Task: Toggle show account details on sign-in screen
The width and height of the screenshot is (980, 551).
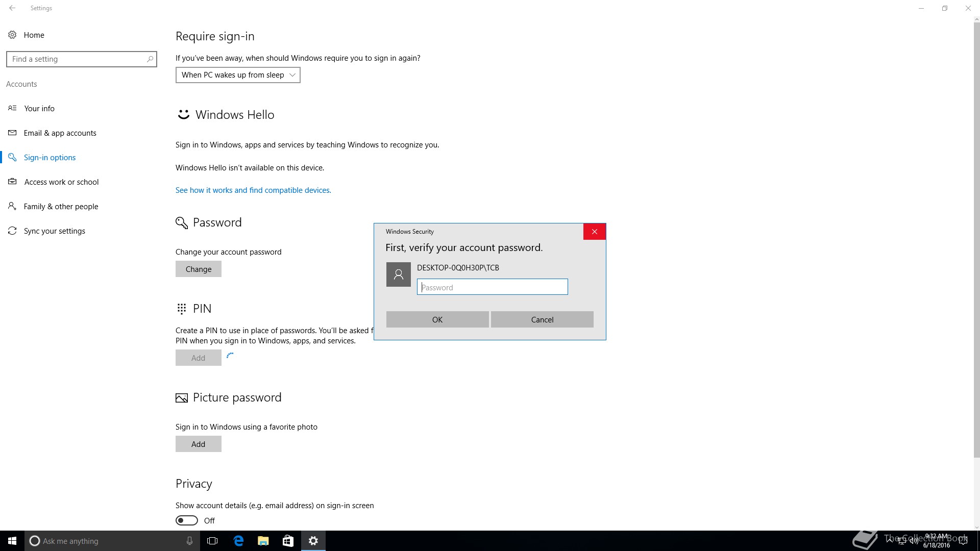Action: point(187,520)
